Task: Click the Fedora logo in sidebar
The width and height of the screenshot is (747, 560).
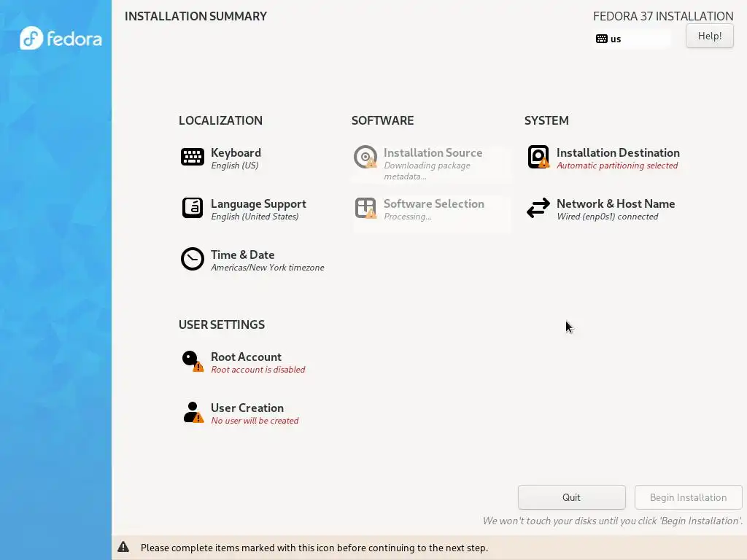Action: [61, 38]
